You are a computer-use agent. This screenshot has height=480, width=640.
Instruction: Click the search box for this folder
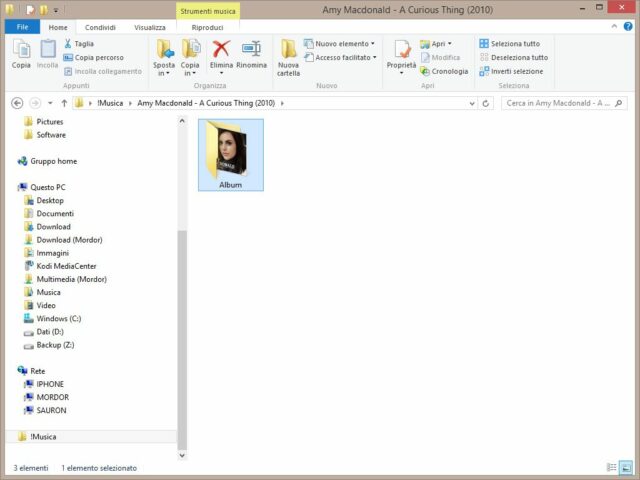click(x=560, y=103)
